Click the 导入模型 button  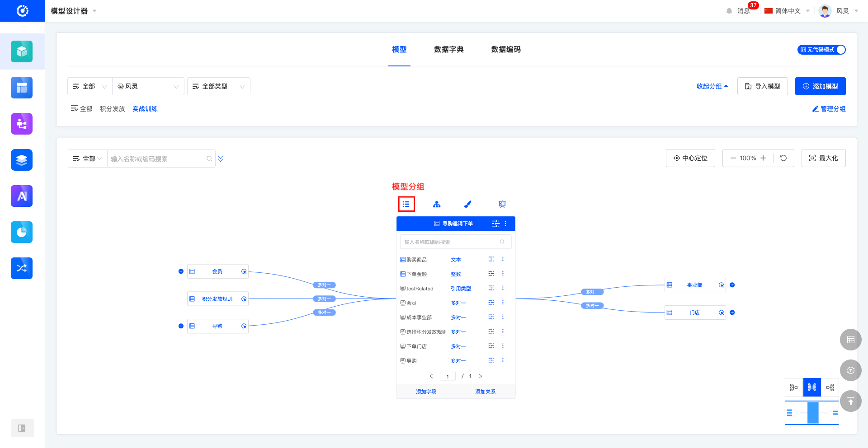[762, 86]
